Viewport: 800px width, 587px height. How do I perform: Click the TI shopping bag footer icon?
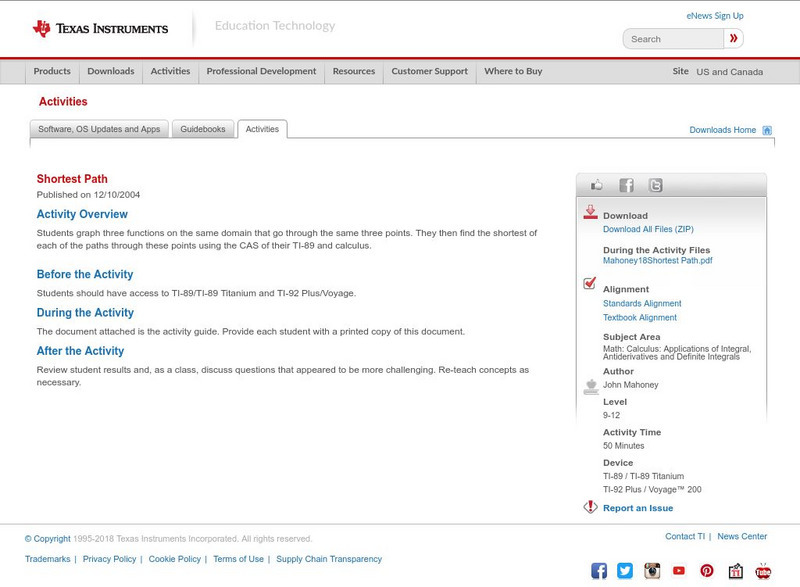[x=735, y=571]
